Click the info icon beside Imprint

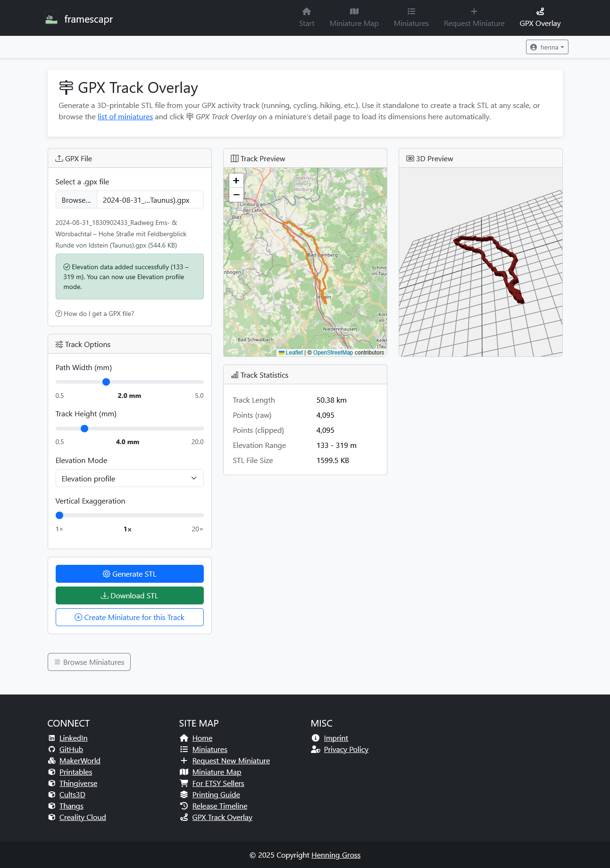tap(316, 738)
